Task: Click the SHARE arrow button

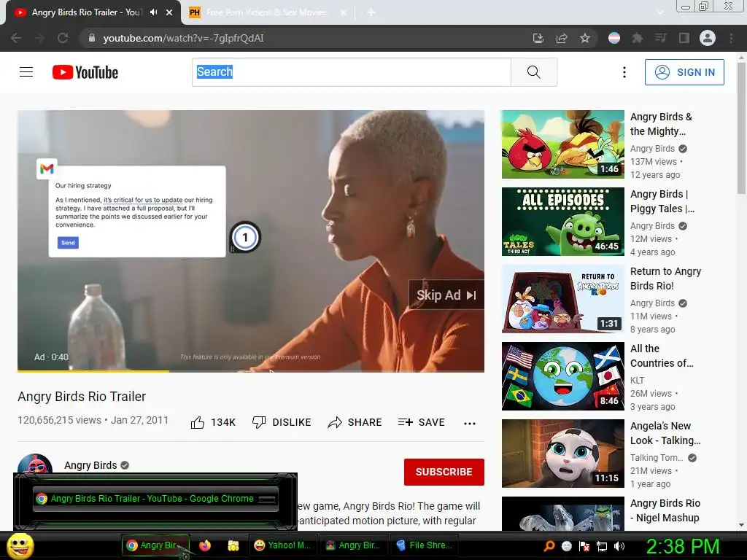Action: [355, 422]
